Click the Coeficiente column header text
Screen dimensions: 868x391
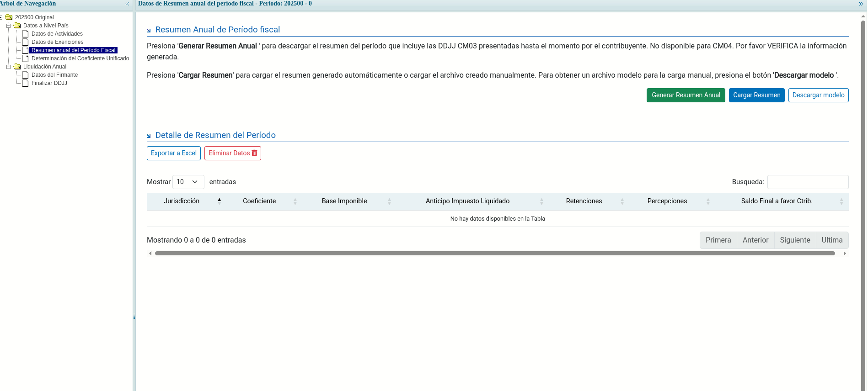pos(259,201)
